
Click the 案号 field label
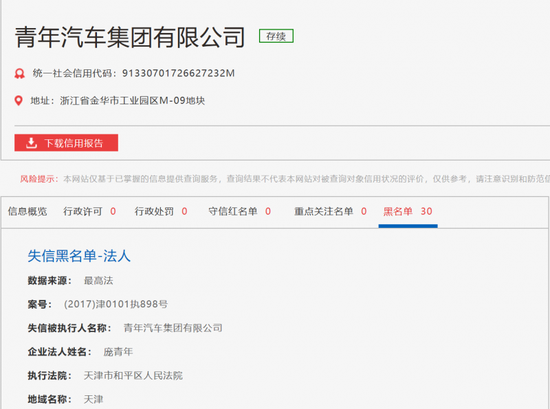point(40,304)
